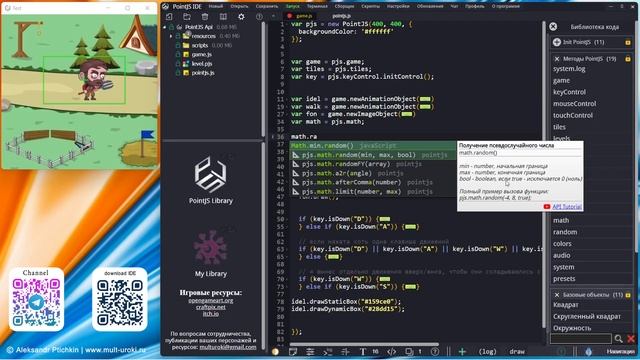
Task: Open the Сборщик menu
Action: coord(344,6)
